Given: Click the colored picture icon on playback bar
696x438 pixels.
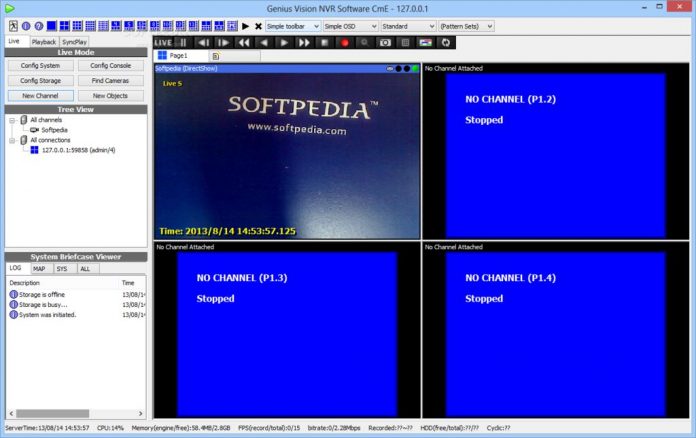Looking at the screenshot, I should click(425, 43).
